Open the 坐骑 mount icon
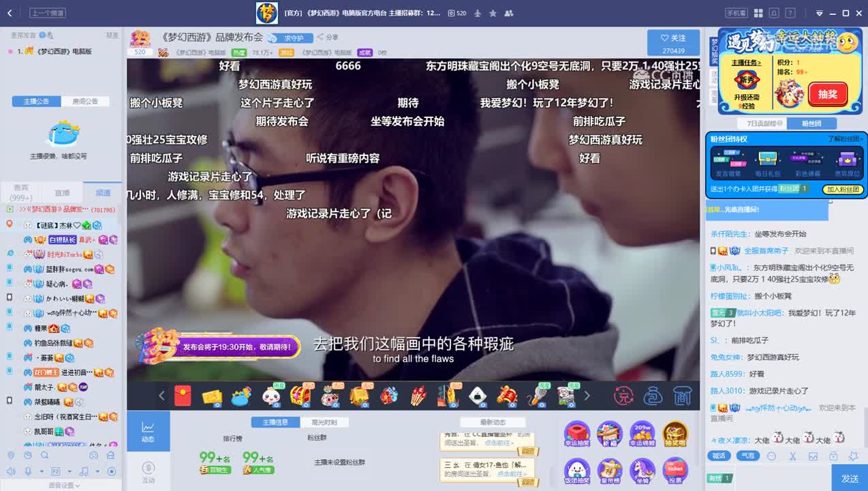 [x=642, y=472]
